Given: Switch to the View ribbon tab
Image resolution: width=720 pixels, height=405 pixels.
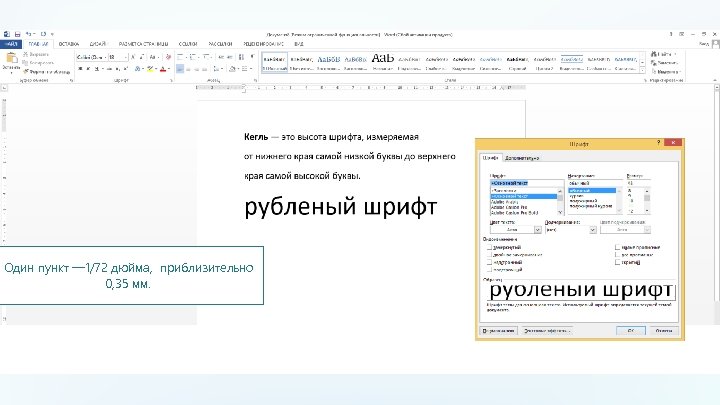Looking at the screenshot, I should click(x=299, y=44).
